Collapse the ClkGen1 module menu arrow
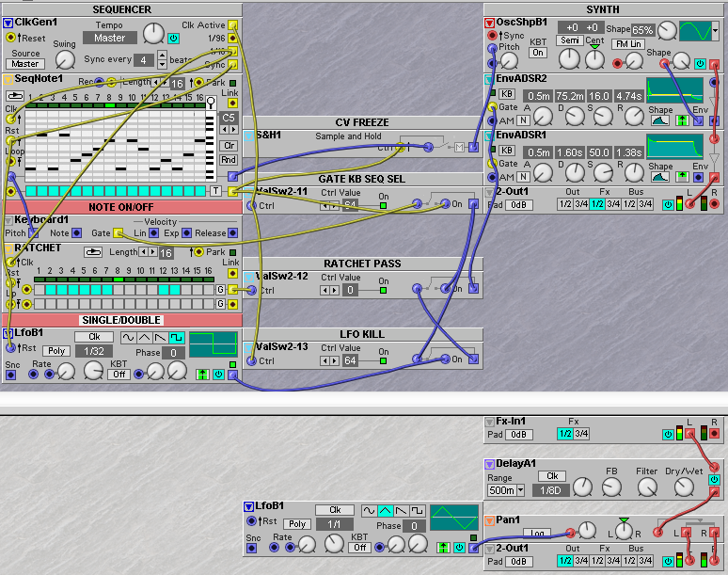This screenshot has width=728, height=575. coord(8,23)
